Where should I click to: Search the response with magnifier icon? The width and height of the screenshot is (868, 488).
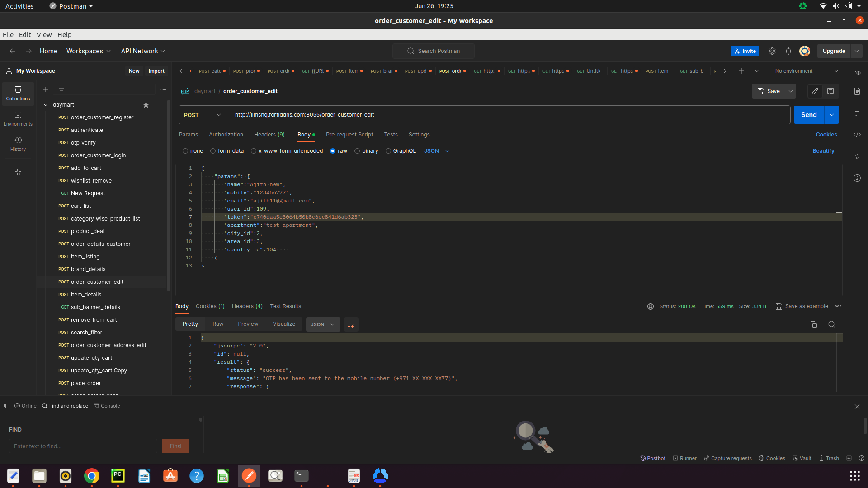click(831, 324)
